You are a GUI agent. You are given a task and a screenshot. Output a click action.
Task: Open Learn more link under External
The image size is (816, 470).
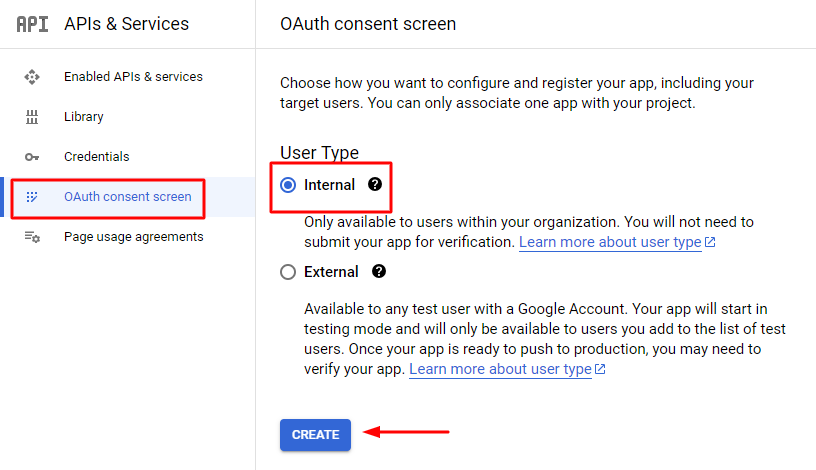click(x=500, y=369)
